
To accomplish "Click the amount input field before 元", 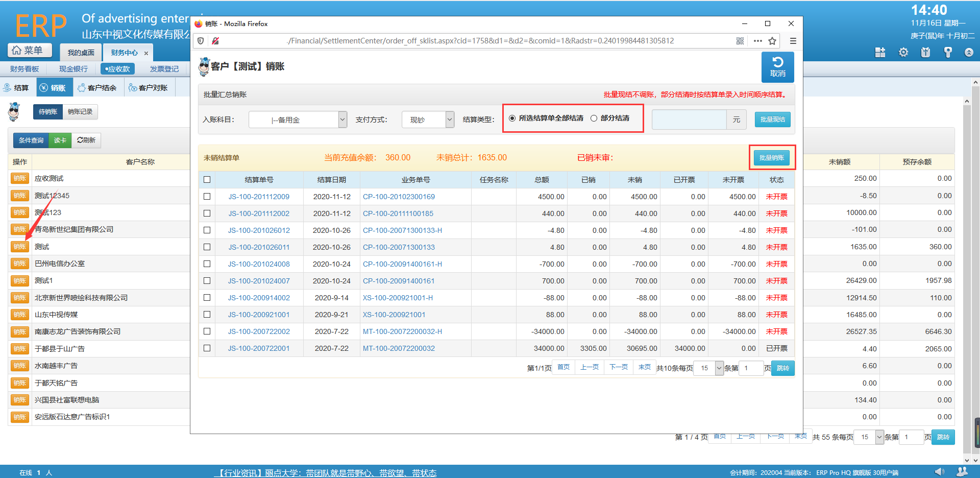I will click(689, 119).
